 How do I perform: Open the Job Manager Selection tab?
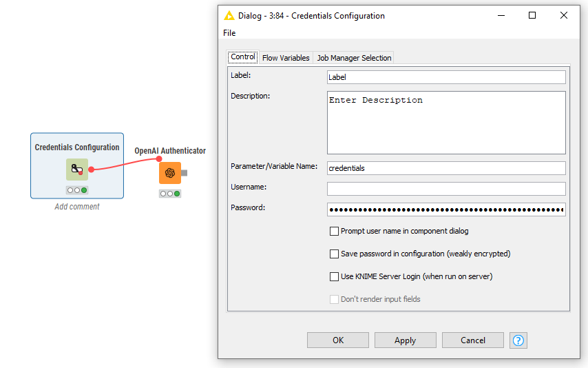click(354, 58)
